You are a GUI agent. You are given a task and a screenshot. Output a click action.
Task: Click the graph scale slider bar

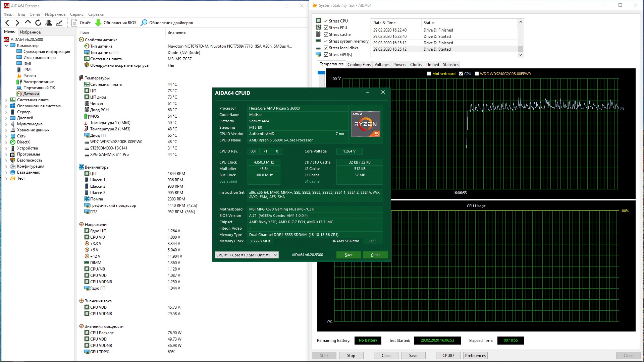point(321,73)
